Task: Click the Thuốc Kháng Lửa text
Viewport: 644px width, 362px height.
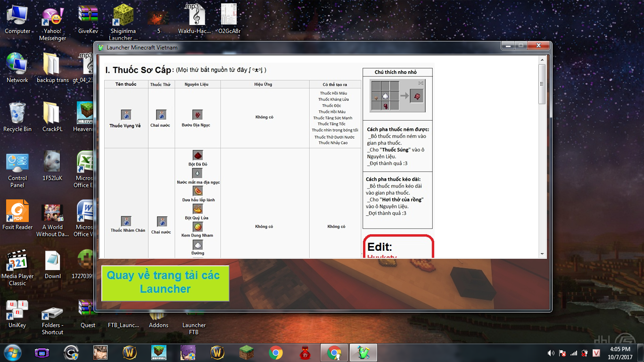Action: pos(333,99)
